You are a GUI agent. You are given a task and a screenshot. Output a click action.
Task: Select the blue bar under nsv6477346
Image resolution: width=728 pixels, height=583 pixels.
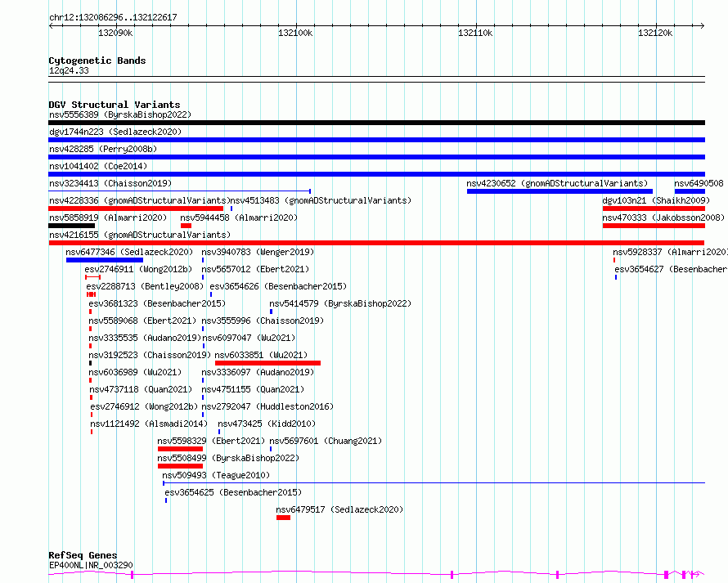pyautogui.click(x=105, y=260)
